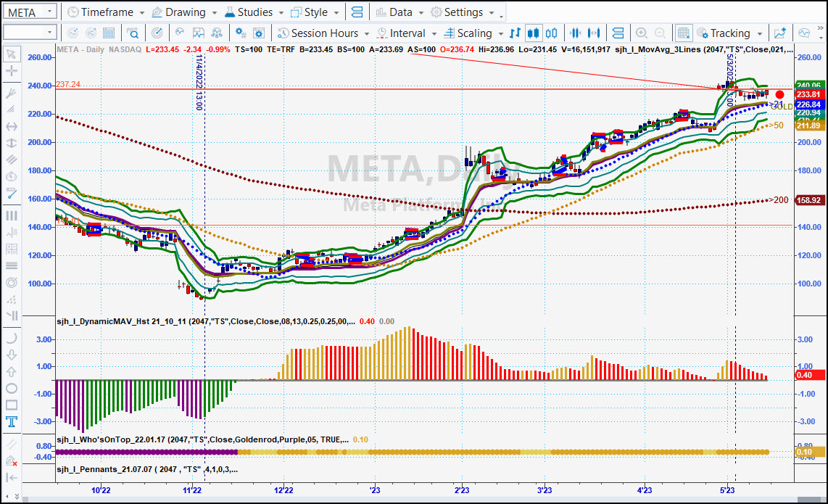Click the zoom in magnifier icon
The height and width of the screenshot is (504, 828).
(x=642, y=33)
